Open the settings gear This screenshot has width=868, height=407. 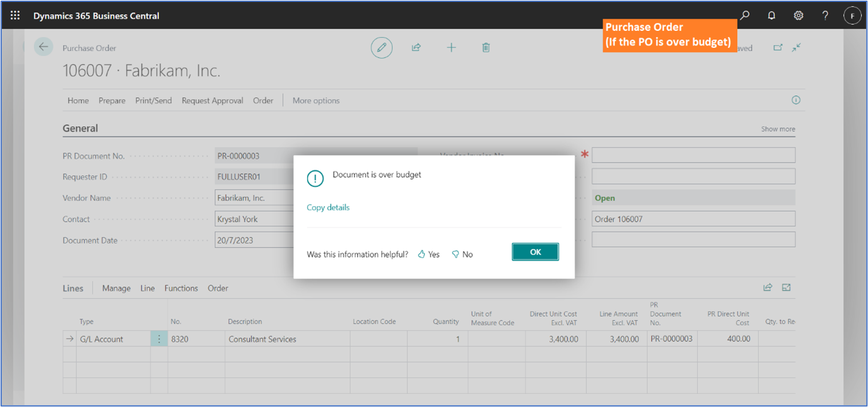coord(798,15)
